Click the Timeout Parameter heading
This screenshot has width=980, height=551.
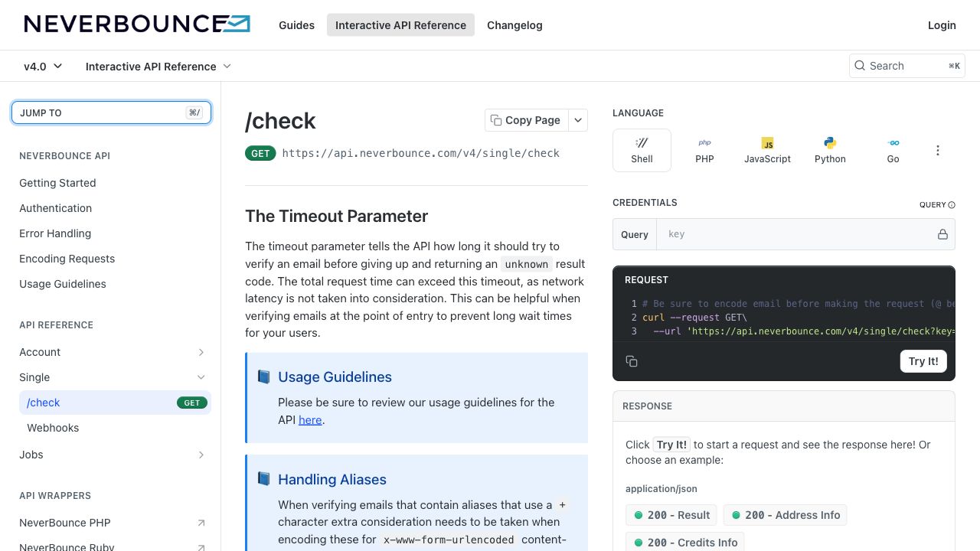(x=337, y=216)
